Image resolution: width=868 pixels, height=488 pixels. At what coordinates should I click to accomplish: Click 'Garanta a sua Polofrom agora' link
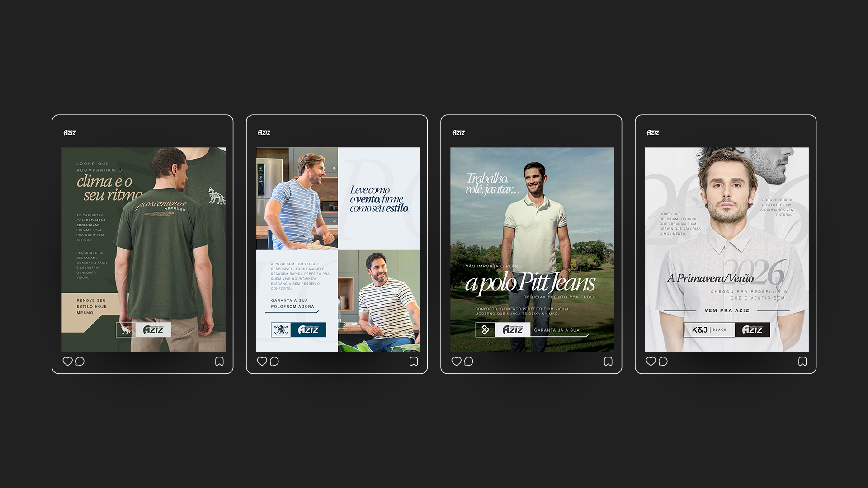292,304
